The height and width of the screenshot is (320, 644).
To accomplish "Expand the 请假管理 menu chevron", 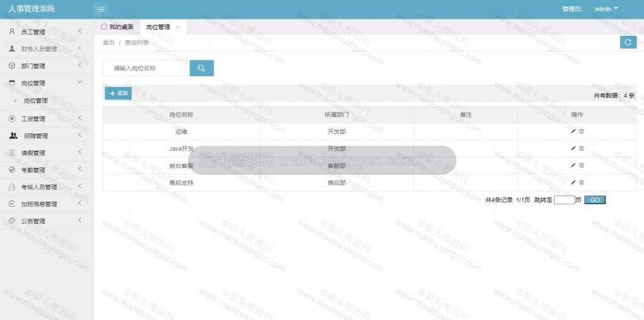I will (80, 152).
